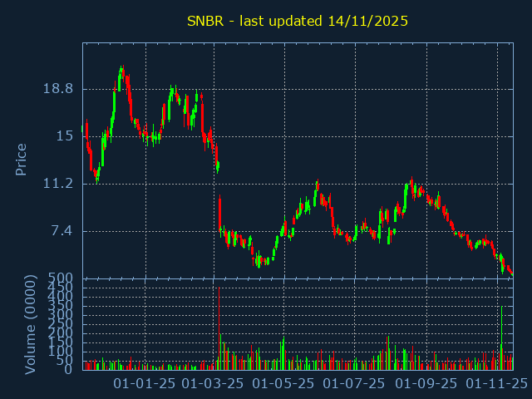532x399 pixels.
Task: Click the 'Volume (0000)' axis label
Action: [30, 323]
